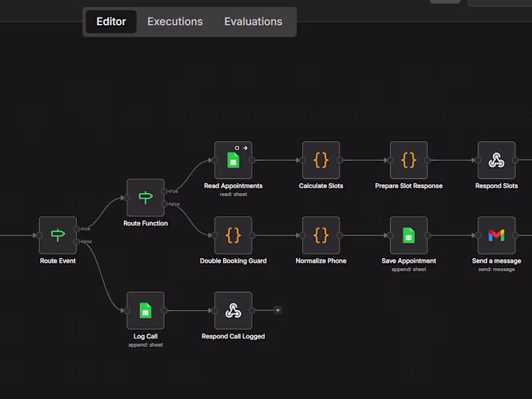532x399 pixels.
Task: Click the Double Booking Guard input connector
Action: 214,235
